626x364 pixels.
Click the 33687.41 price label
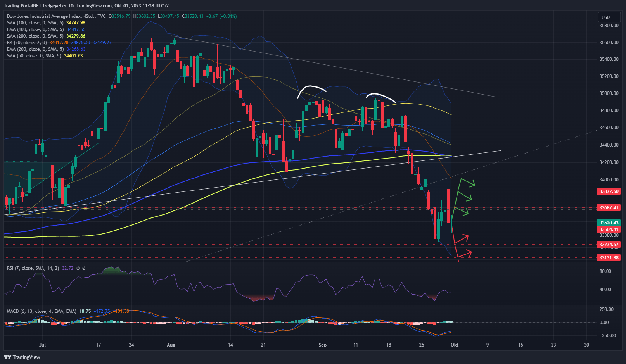(x=609, y=208)
